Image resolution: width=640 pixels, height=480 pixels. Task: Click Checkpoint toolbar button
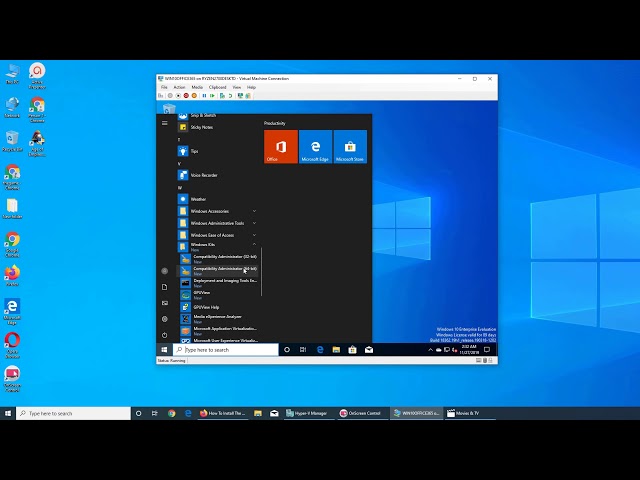pyautogui.click(x=222, y=96)
